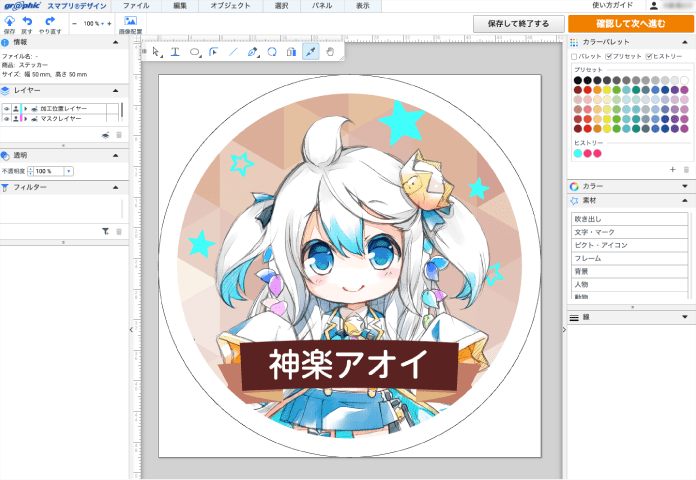The width and height of the screenshot is (696, 480).
Task: Select the Ellipse shape tool
Action: [195, 51]
